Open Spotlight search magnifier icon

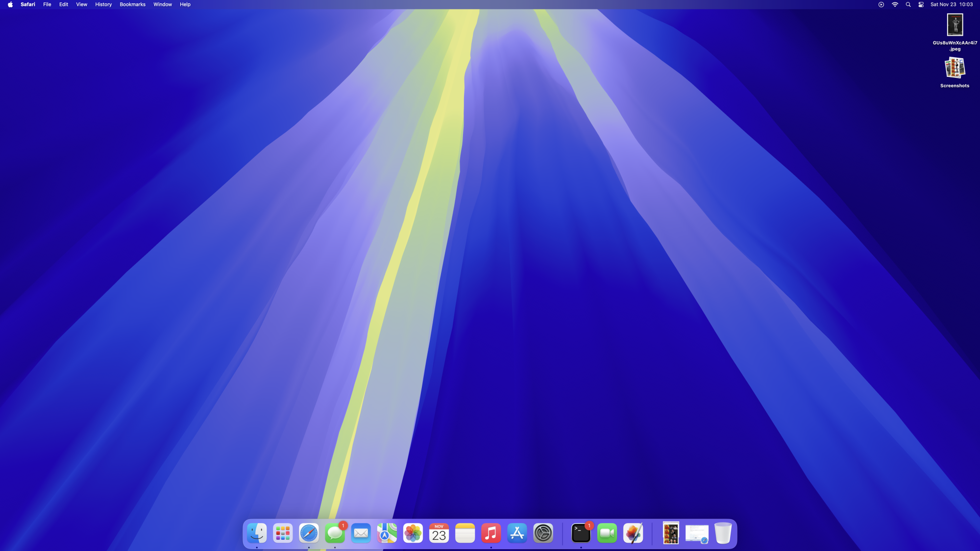click(x=908, y=4)
